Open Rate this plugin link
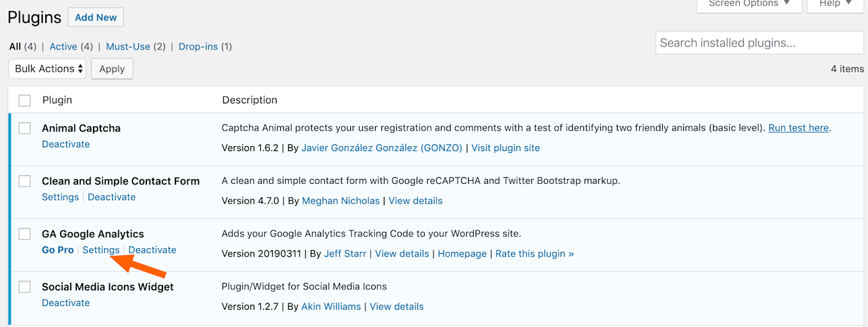Screen dimensions: 868x327 coord(534,254)
